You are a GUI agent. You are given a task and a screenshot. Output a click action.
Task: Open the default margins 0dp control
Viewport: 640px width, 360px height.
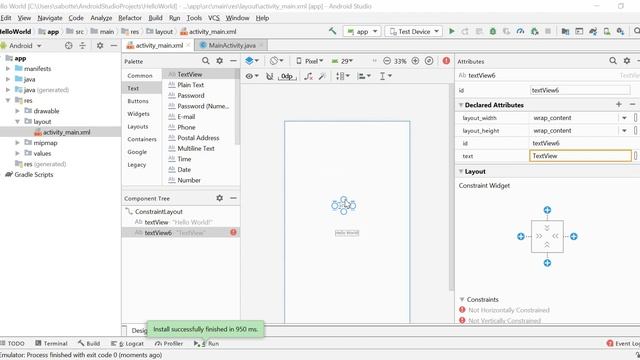click(287, 76)
